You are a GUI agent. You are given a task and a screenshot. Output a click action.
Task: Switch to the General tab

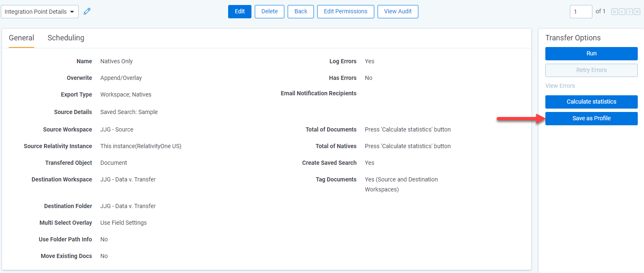click(21, 38)
